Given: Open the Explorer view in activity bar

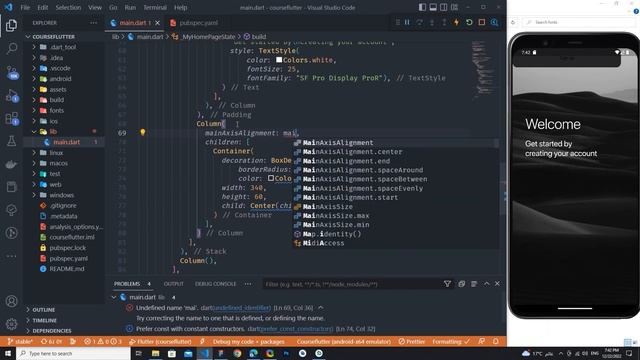Looking at the screenshot, I should [11, 25].
